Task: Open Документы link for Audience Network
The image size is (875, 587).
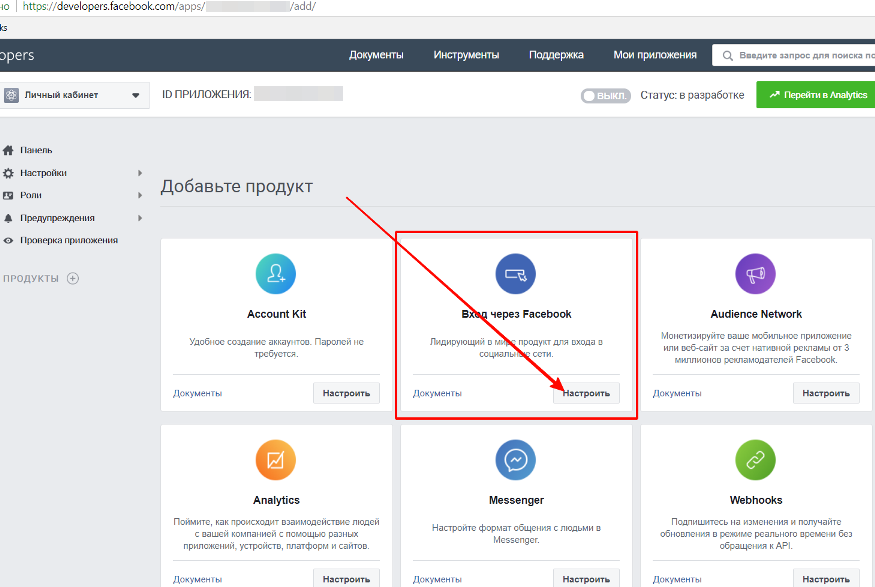Action: 677,393
